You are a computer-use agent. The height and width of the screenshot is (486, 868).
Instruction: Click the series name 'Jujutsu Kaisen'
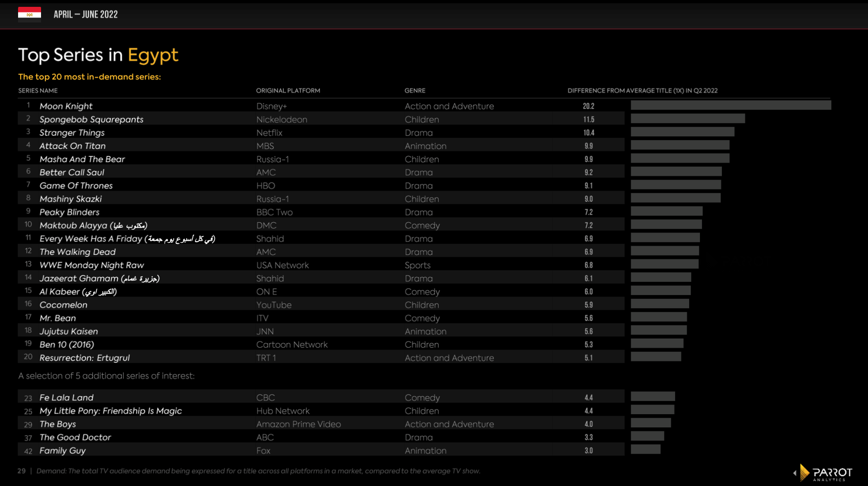click(69, 331)
